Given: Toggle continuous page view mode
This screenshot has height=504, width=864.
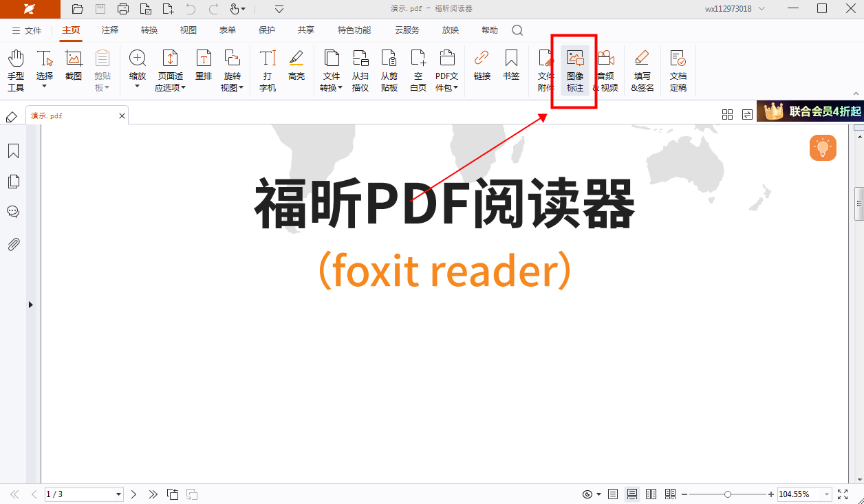Looking at the screenshot, I should pyautogui.click(x=631, y=494).
